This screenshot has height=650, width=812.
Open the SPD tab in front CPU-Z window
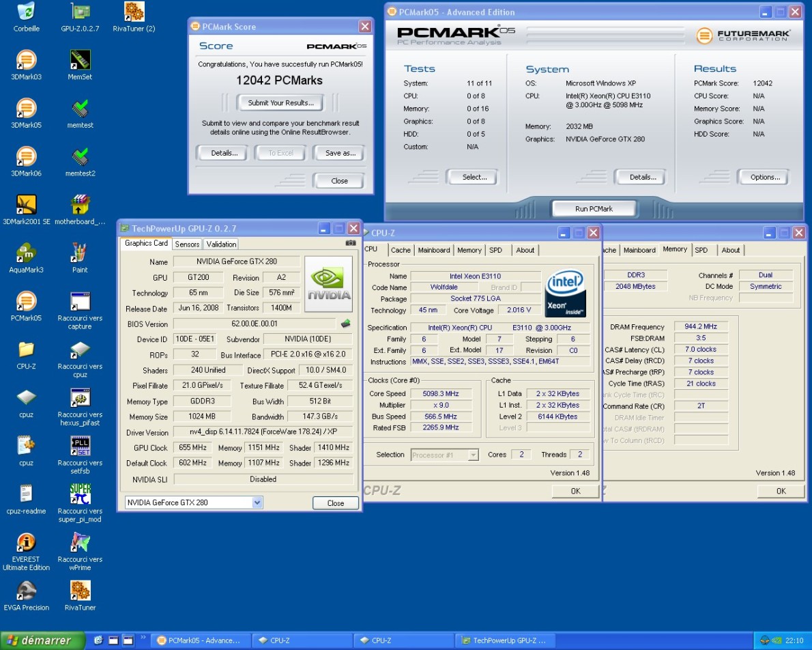coord(495,250)
